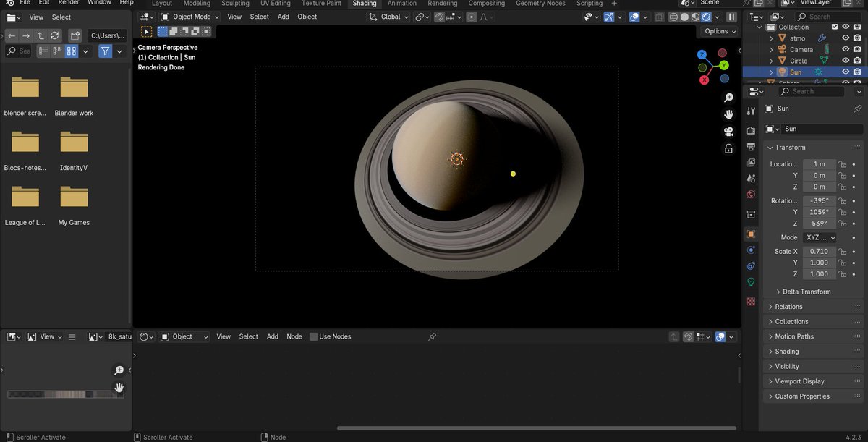Expand the Motion Paths panel

tap(794, 336)
